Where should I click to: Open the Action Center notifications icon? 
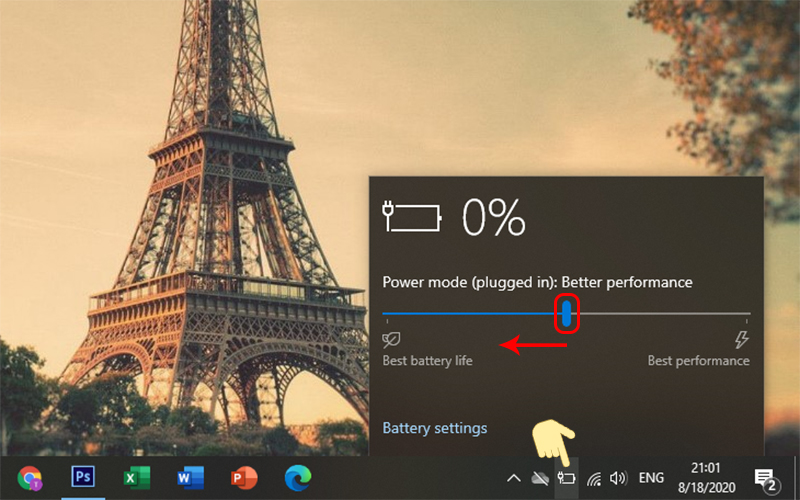pyautogui.click(x=766, y=479)
